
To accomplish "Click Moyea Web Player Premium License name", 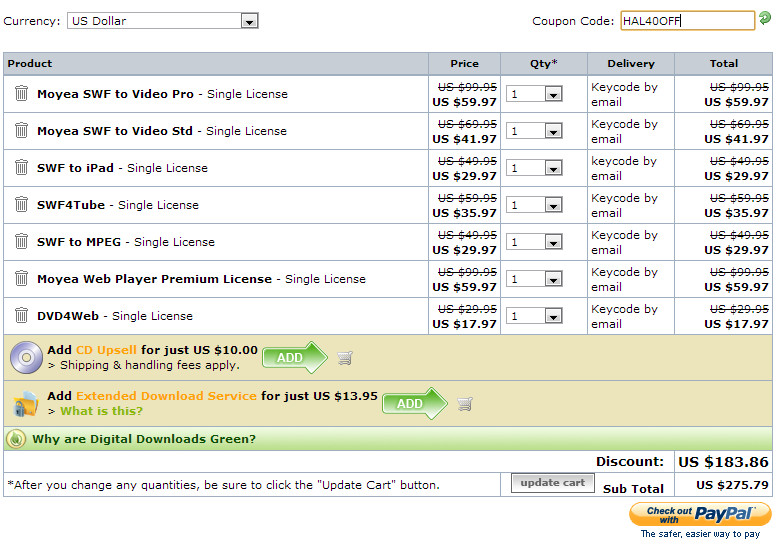I will coord(154,279).
